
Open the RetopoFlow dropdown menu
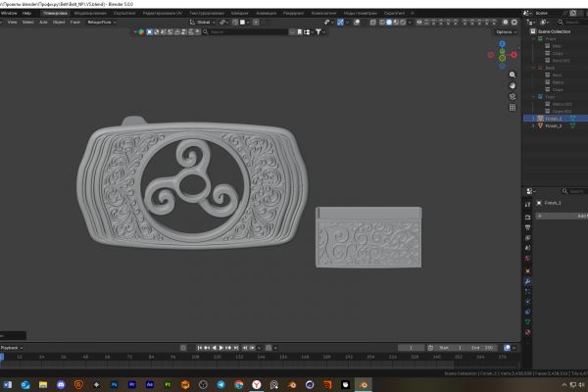[x=101, y=23]
